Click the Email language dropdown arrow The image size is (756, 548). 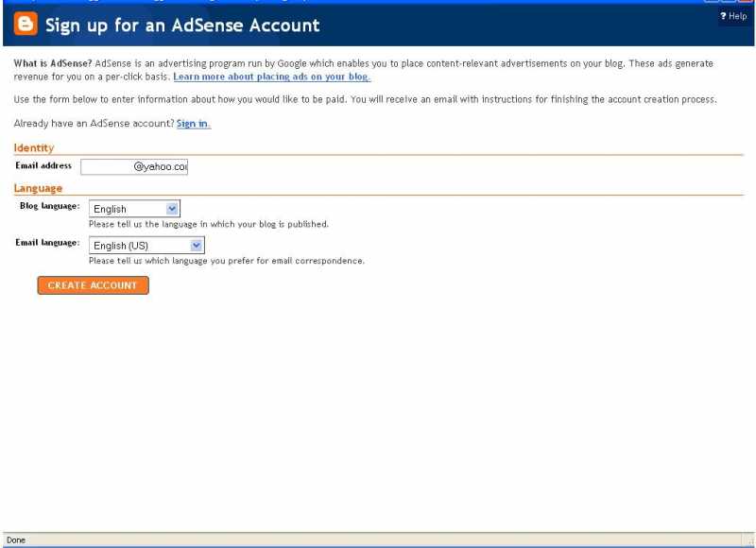pos(195,245)
